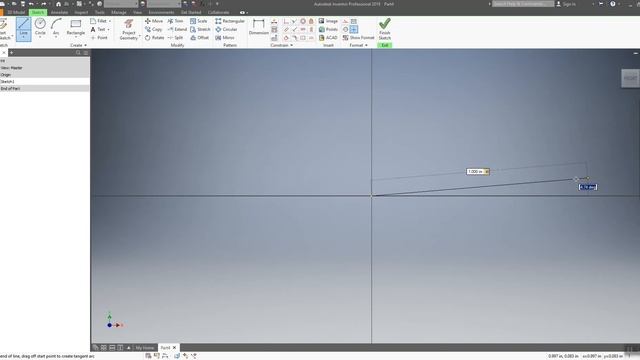640x360 pixels.
Task: Select the Circle sketch tool
Action: (x=40, y=28)
